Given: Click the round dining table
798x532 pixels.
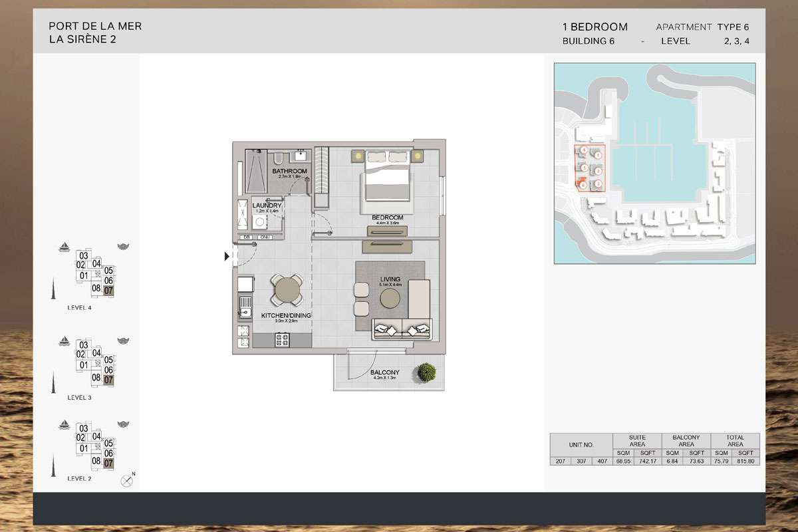Looking at the screenshot, I should (287, 291).
